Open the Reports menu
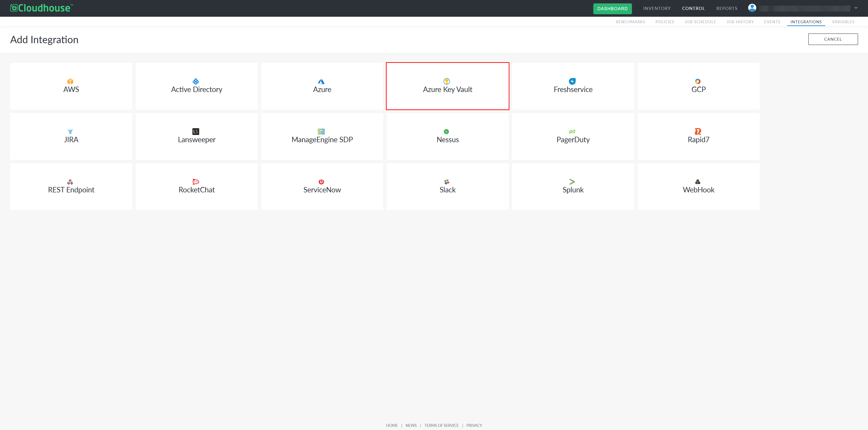Screen dimensions: 868x430 pyautogui.click(x=726, y=8)
